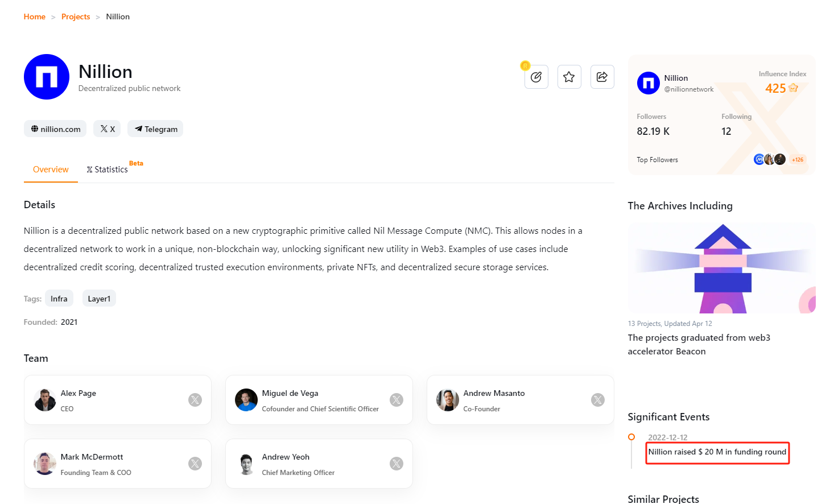Image resolution: width=830 pixels, height=504 pixels.
Task: Go to Home breadcrumb
Action: point(35,16)
